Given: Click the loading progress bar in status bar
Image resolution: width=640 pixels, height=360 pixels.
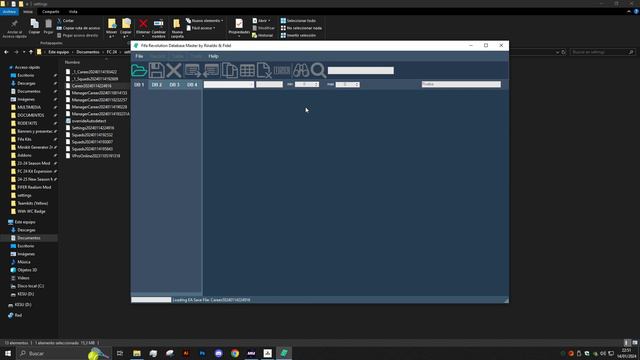Looking at the screenshot, I should (151, 300).
